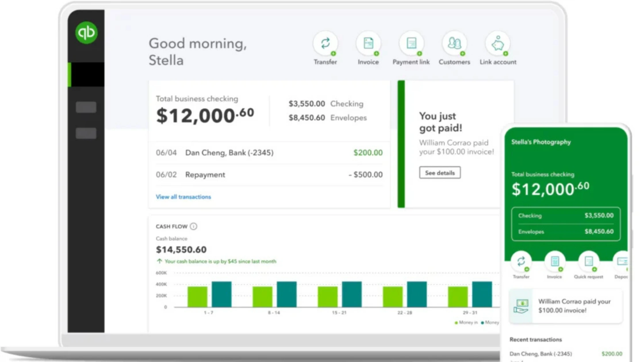Image resolution: width=644 pixels, height=362 pixels.
Task: Tap the Transfer icon on phone
Action: tap(521, 262)
